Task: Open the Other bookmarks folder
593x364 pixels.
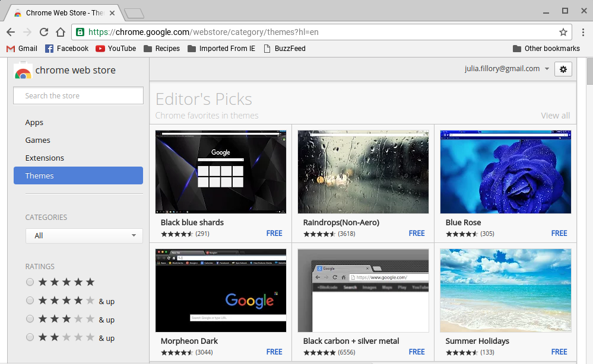Action: pyautogui.click(x=546, y=49)
